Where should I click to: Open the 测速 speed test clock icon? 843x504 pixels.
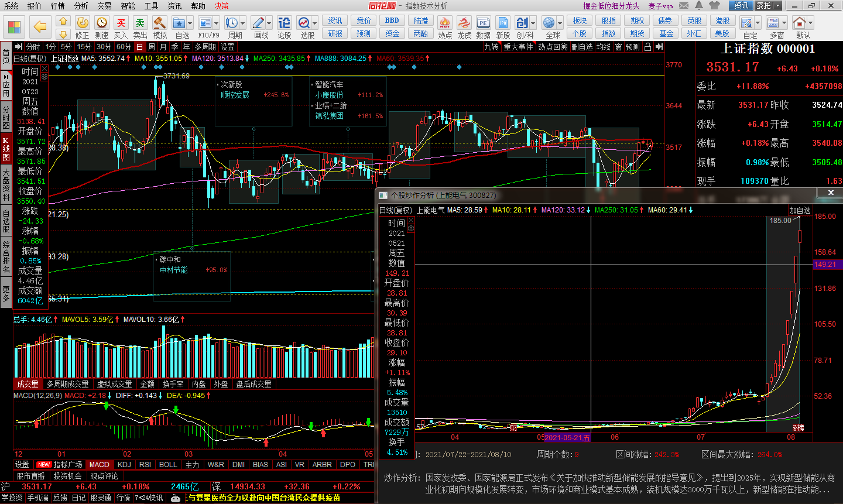pyautogui.click(x=102, y=23)
